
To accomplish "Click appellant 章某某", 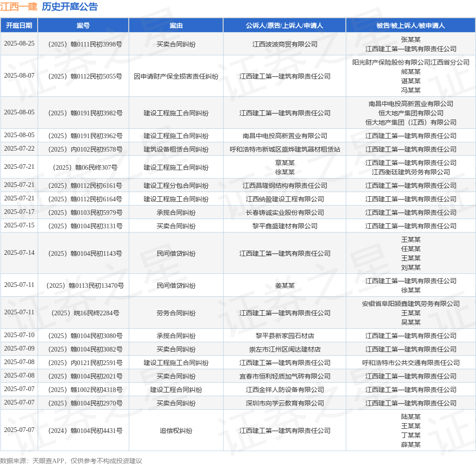I will point(285,163).
